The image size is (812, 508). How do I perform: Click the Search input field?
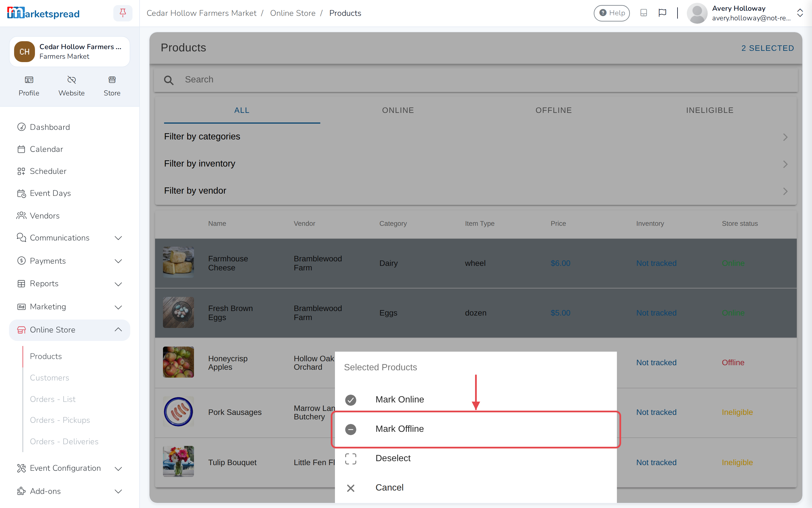475,80
